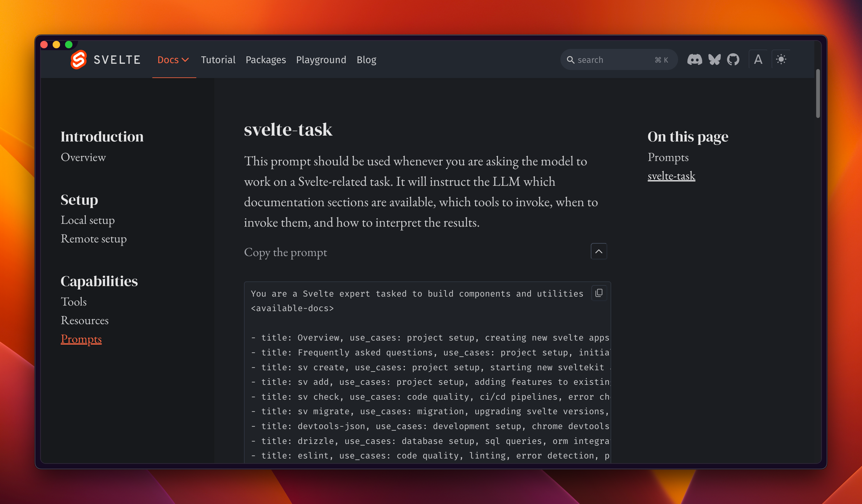Open the Docs dropdown menu

(173, 59)
